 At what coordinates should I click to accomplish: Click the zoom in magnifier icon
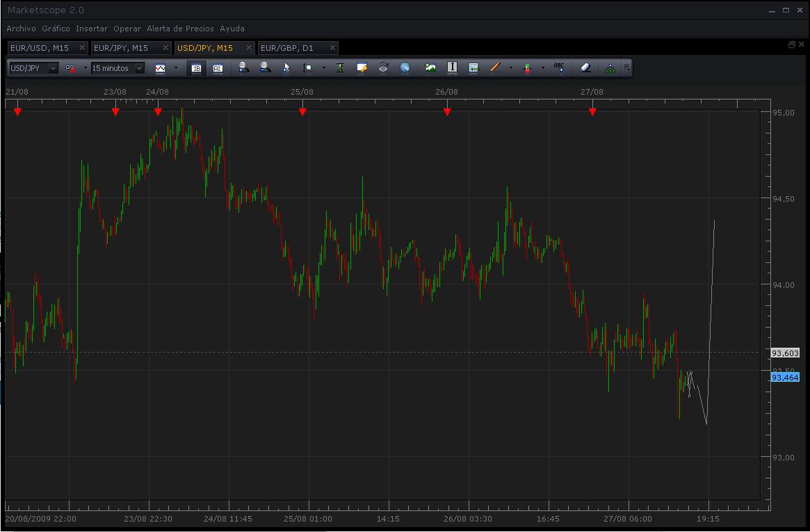(x=244, y=67)
